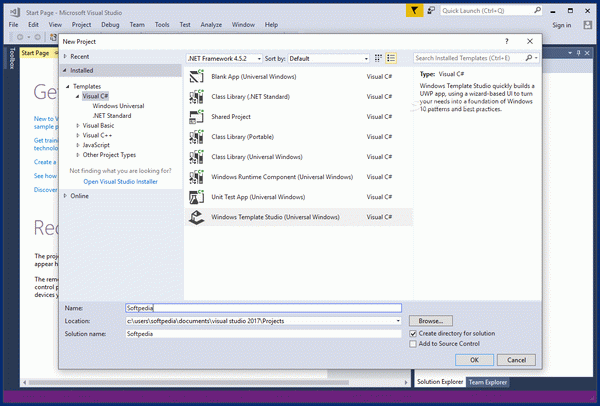Open the Help menu
The height and width of the screenshot is (406, 600).
(271, 24)
